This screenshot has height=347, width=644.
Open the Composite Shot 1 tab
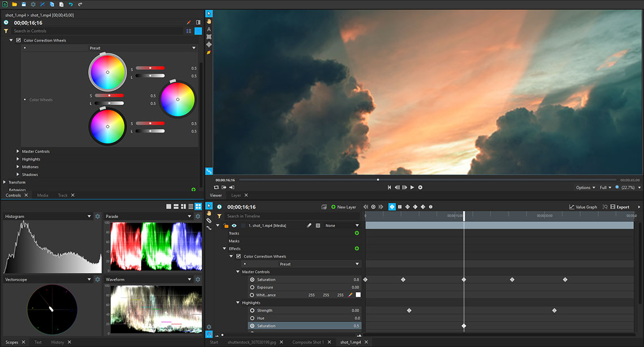pyautogui.click(x=308, y=342)
